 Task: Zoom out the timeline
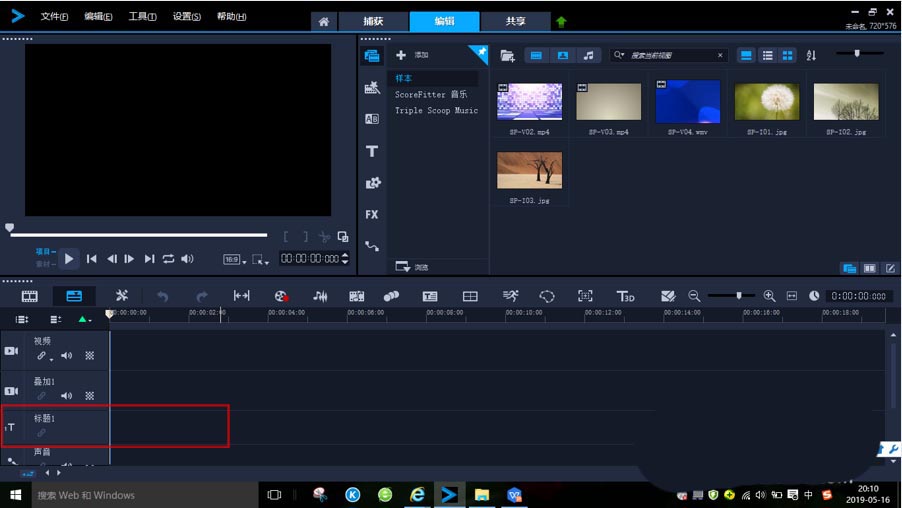[x=694, y=296]
